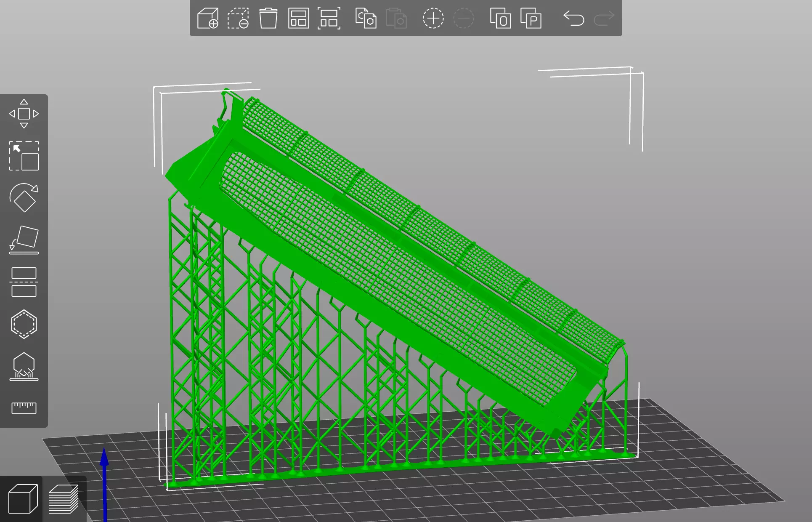
Task: Select the Move tool
Action: pyautogui.click(x=24, y=114)
